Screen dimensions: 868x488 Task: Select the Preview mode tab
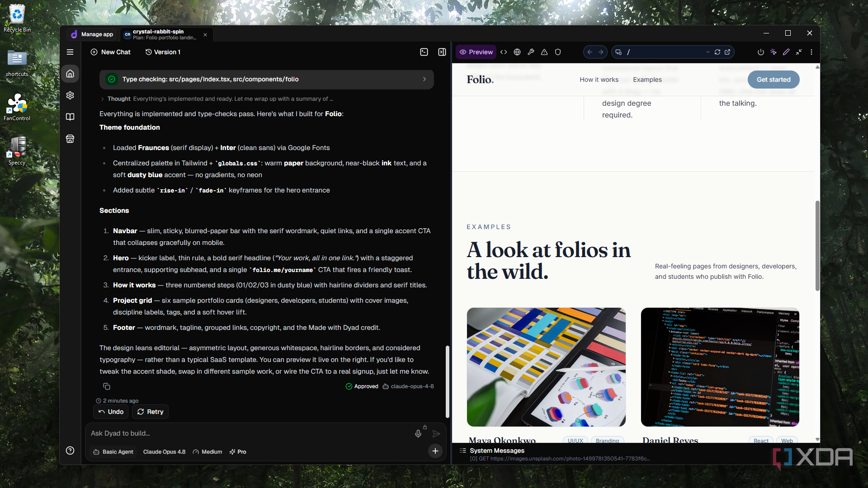click(476, 52)
